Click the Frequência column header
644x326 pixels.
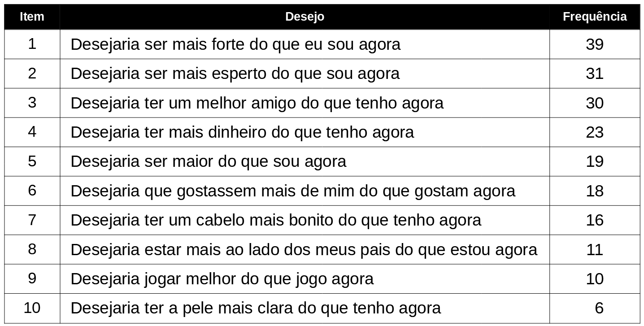click(594, 17)
